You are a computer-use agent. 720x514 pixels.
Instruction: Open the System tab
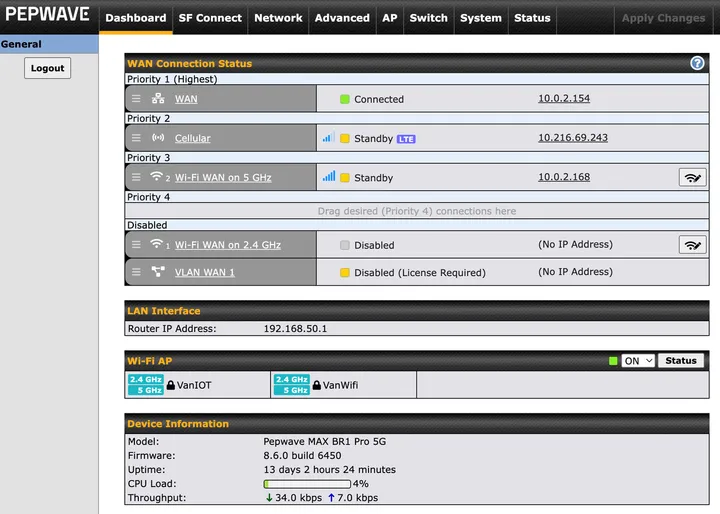point(481,18)
